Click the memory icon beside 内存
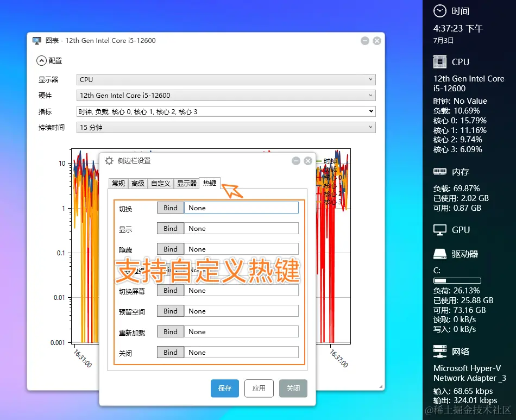Image resolution: width=516 pixels, height=420 pixels. (439, 172)
